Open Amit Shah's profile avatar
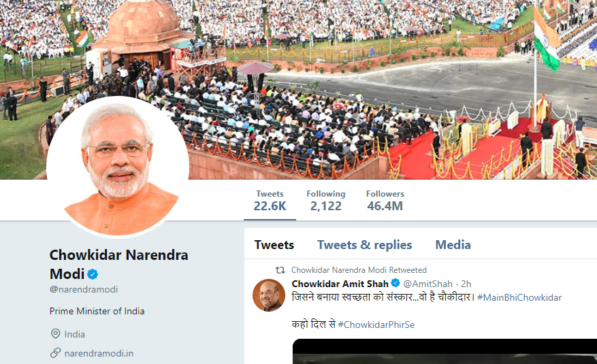This screenshot has width=597, height=364. (269, 295)
